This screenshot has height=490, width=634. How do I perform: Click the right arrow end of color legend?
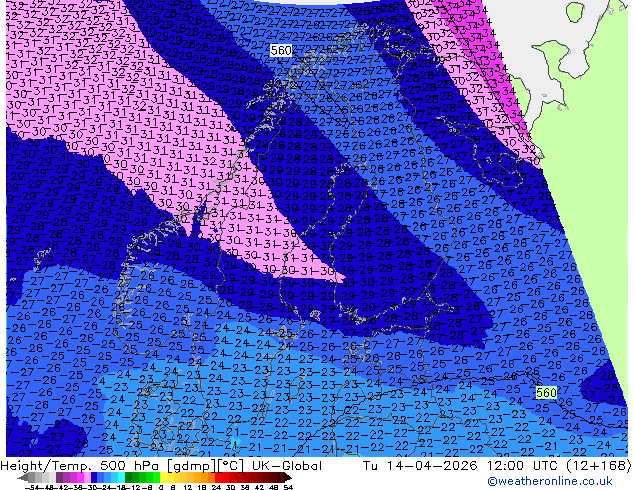[288, 478]
